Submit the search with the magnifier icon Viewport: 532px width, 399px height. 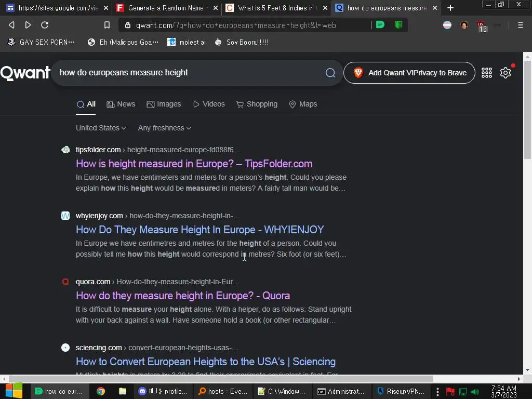click(x=330, y=73)
